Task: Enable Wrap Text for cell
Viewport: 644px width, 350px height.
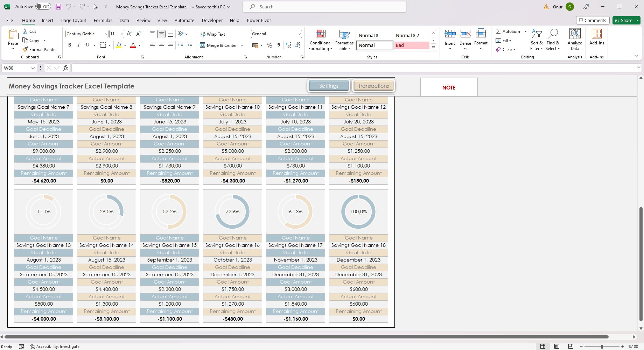Action: [x=213, y=34]
